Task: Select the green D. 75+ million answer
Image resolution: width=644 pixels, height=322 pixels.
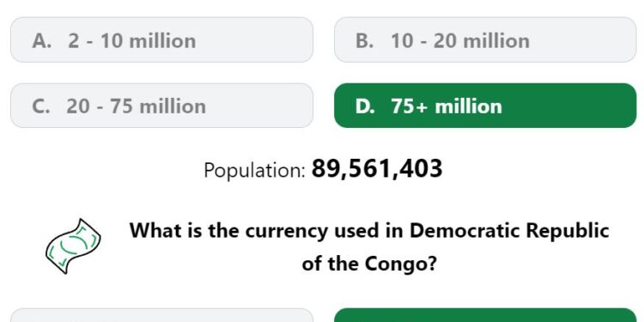Action: [485, 106]
